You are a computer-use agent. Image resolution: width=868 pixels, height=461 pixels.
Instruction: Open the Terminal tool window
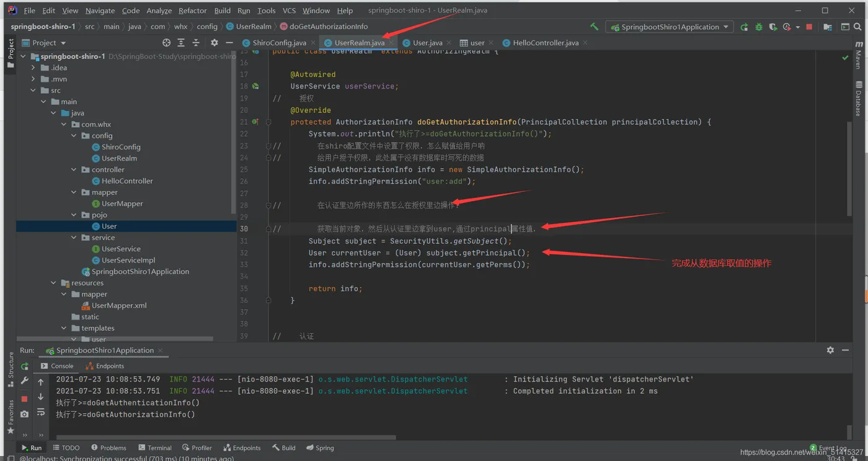tap(154, 447)
